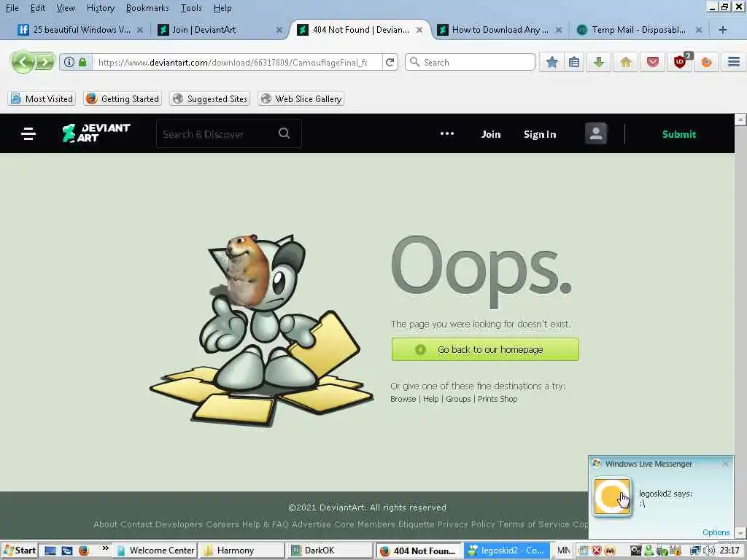Image resolution: width=747 pixels, height=560 pixels.
Task: Open the Most Visited bookmarks folder
Action: click(x=42, y=98)
